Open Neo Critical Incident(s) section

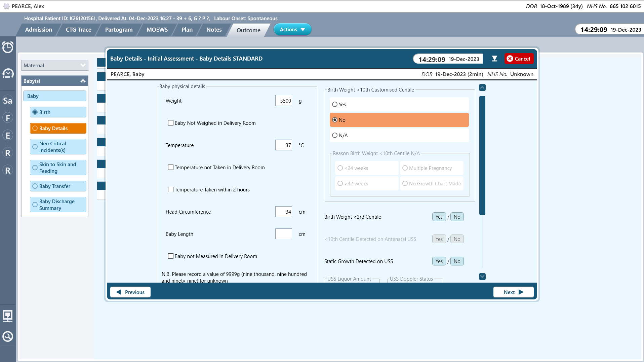click(58, 147)
